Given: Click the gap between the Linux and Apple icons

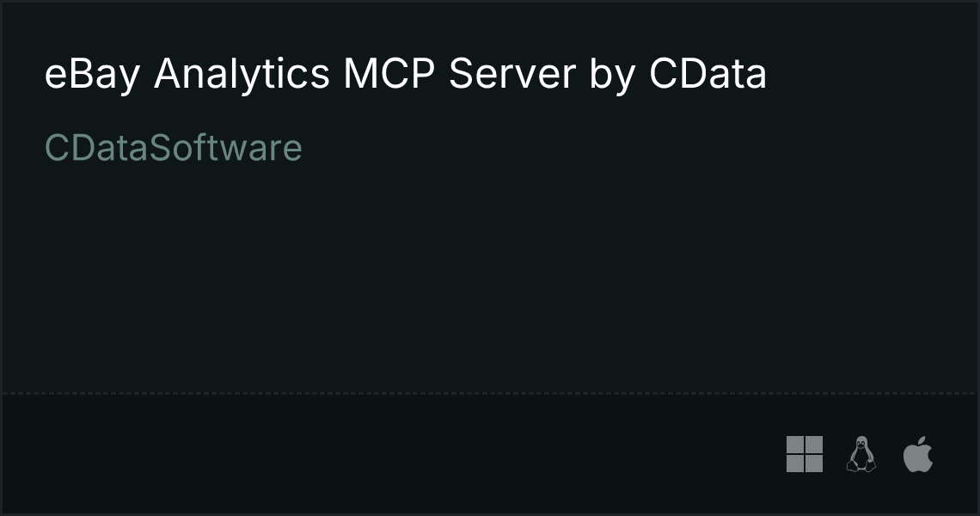Looking at the screenshot, I should [890, 454].
